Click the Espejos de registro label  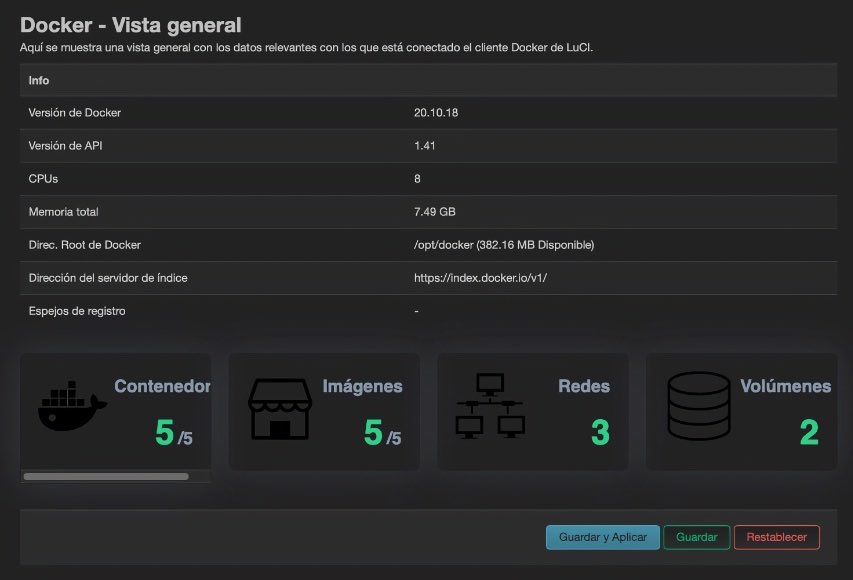coord(77,311)
